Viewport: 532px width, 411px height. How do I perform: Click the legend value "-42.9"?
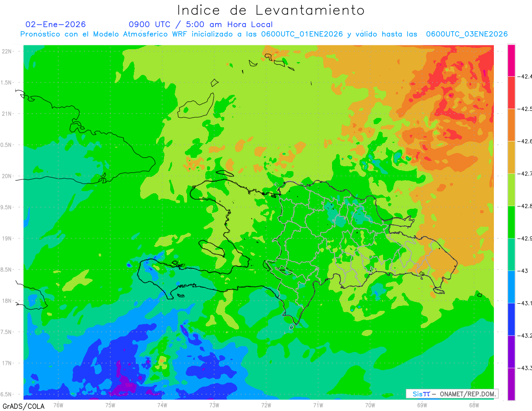[524, 239]
